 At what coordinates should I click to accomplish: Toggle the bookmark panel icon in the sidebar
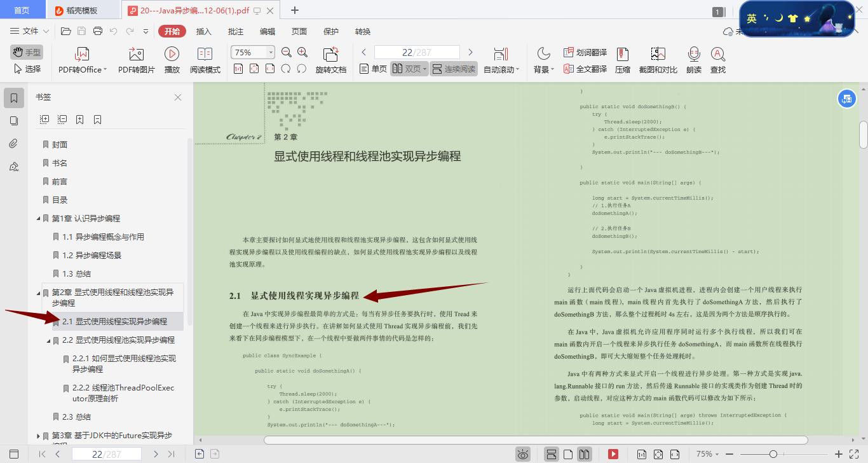14,98
